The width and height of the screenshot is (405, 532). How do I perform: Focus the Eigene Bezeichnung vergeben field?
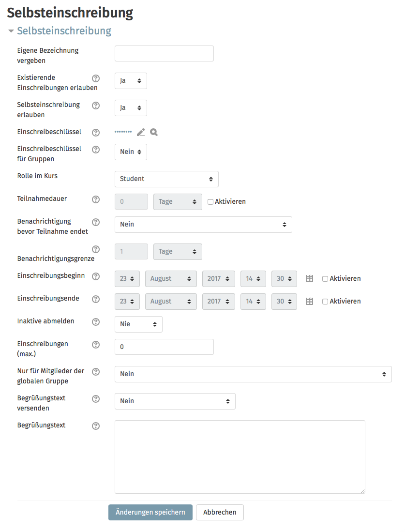coord(164,54)
